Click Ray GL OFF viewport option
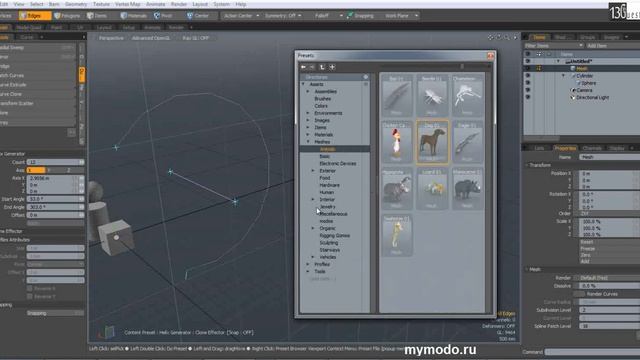640x360 pixels. [x=196, y=38]
